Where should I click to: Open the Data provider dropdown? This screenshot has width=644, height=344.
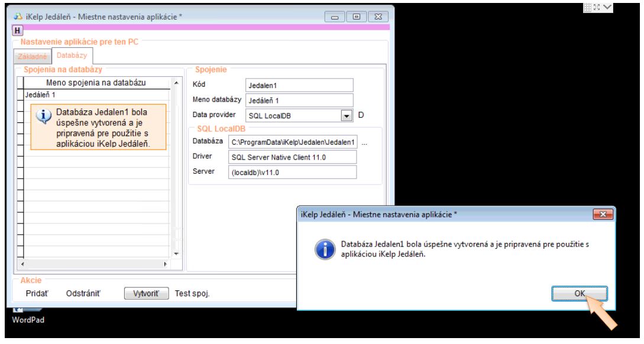coord(348,115)
